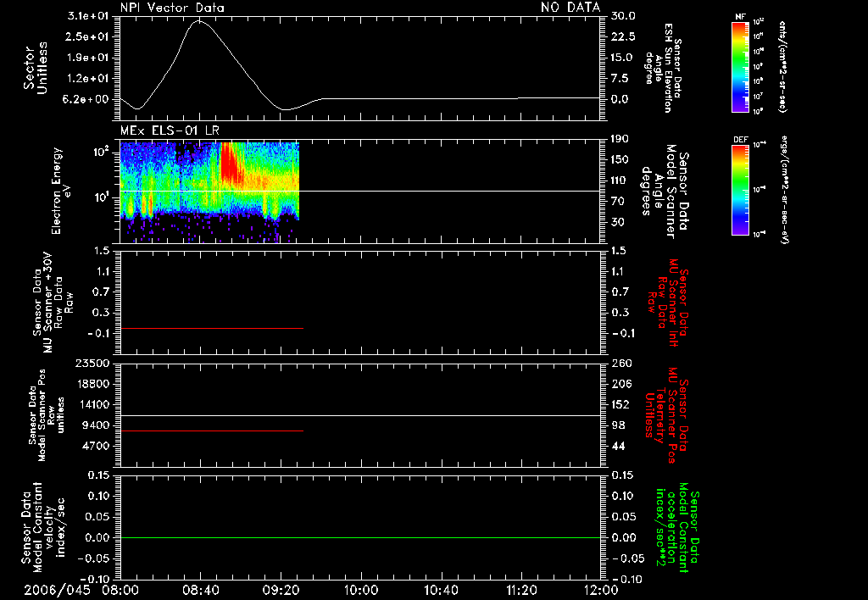Image resolution: width=868 pixels, height=600 pixels.
Task: Click the red line in the Scanner Pos panel
Action: (x=211, y=431)
